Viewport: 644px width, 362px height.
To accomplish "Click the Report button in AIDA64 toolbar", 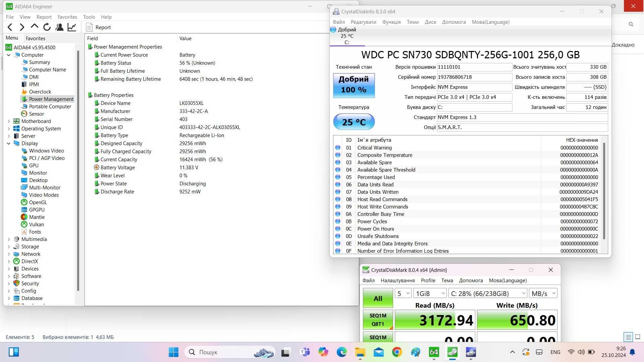I will tap(98, 27).
